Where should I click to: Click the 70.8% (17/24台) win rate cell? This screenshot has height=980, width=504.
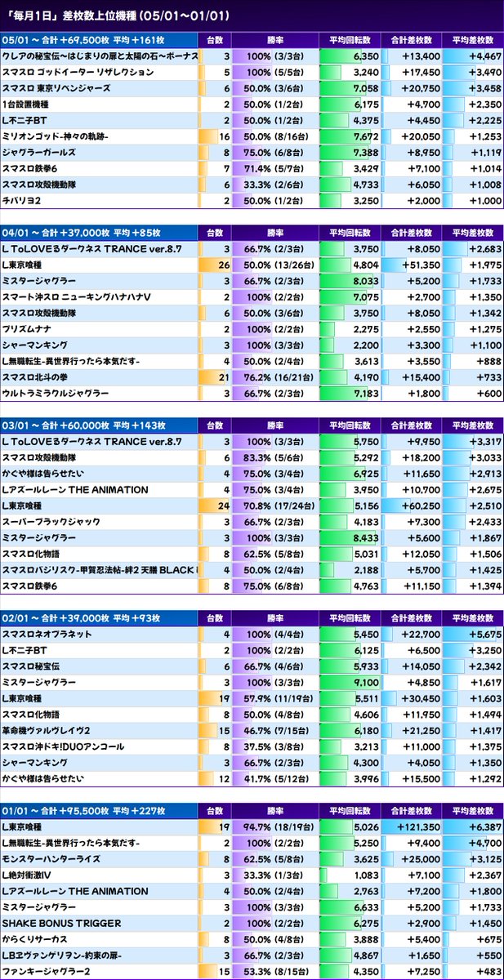point(275,506)
